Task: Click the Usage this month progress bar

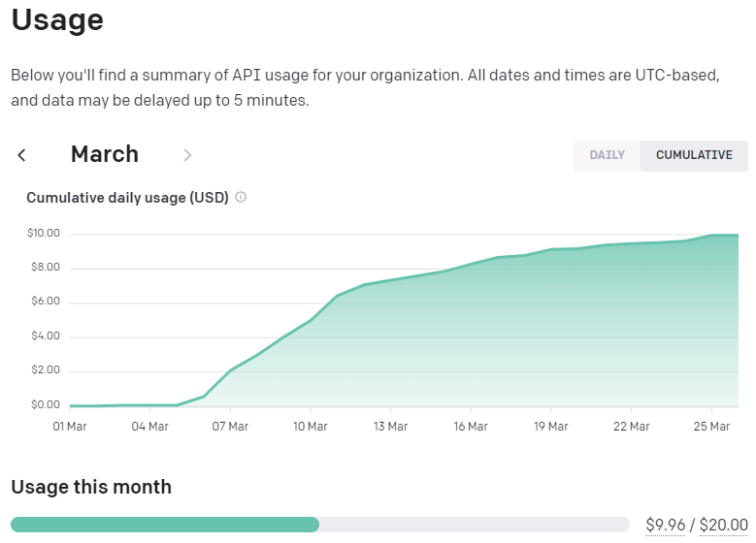Action: point(320,525)
